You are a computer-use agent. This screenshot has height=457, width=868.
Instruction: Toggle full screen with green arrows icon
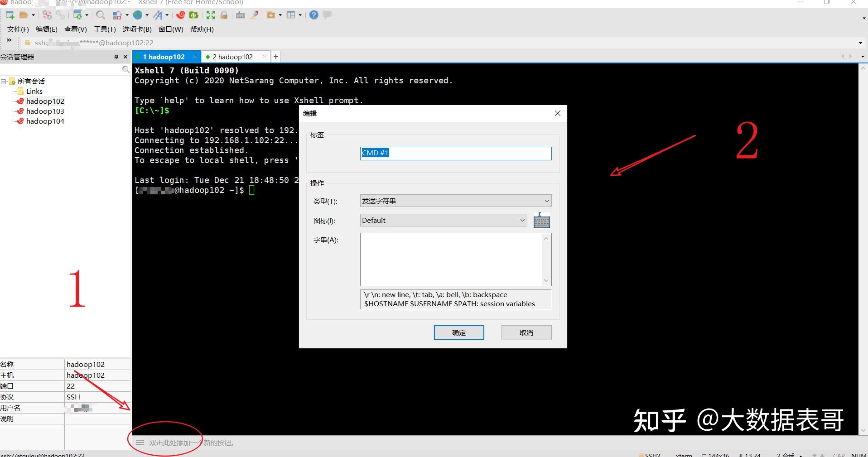(x=211, y=15)
